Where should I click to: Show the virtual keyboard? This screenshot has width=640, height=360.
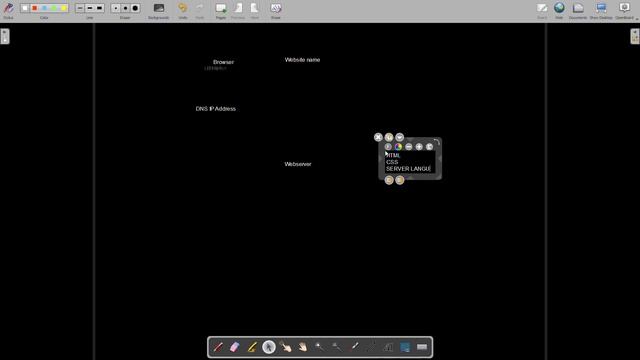click(422, 347)
